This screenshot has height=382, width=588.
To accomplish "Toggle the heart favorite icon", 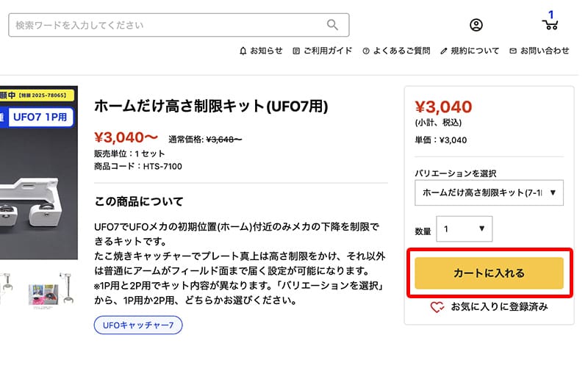I will tap(437, 307).
